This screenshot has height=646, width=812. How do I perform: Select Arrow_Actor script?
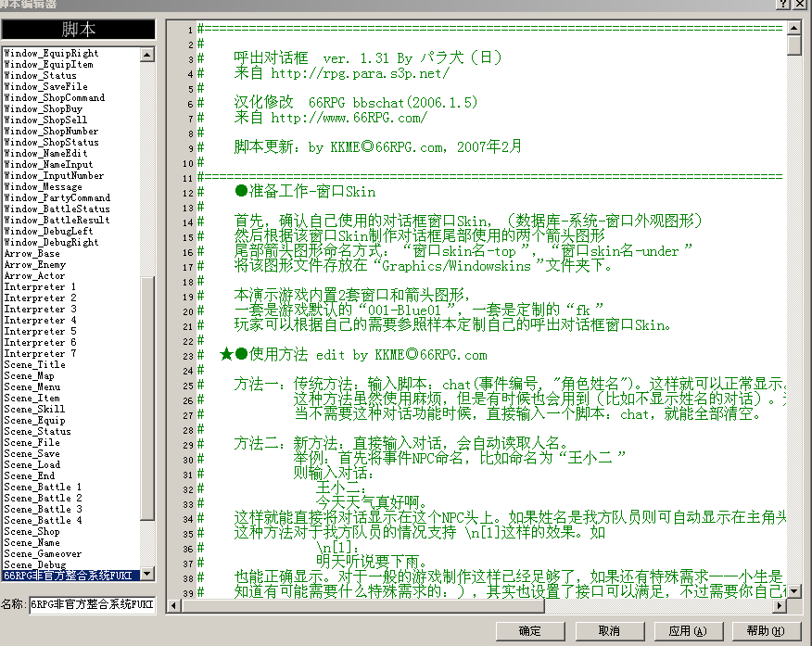pos(34,275)
